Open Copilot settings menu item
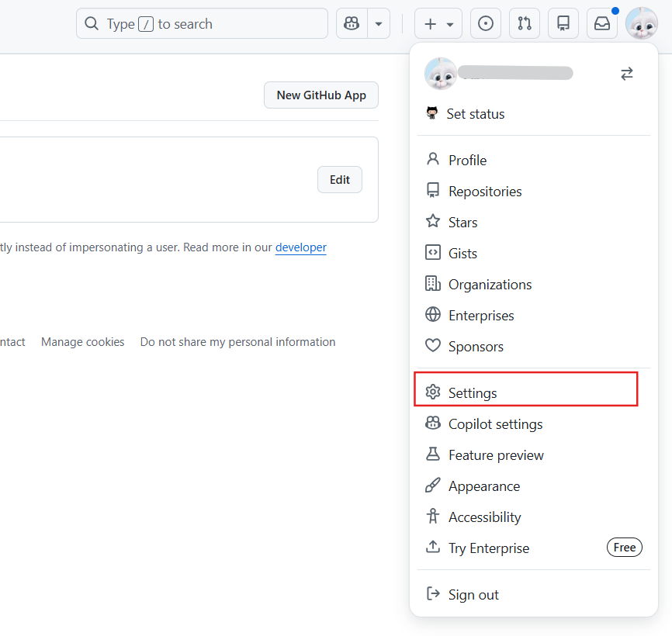Image resolution: width=672 pixels, height=636 pixels. click(534, 424)
